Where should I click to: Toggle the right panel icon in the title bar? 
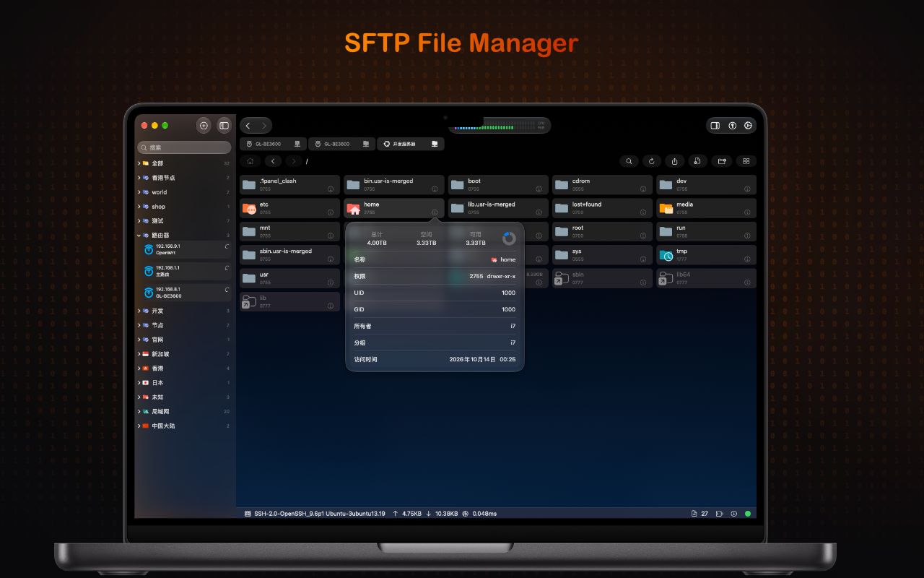tap(715, 125)
